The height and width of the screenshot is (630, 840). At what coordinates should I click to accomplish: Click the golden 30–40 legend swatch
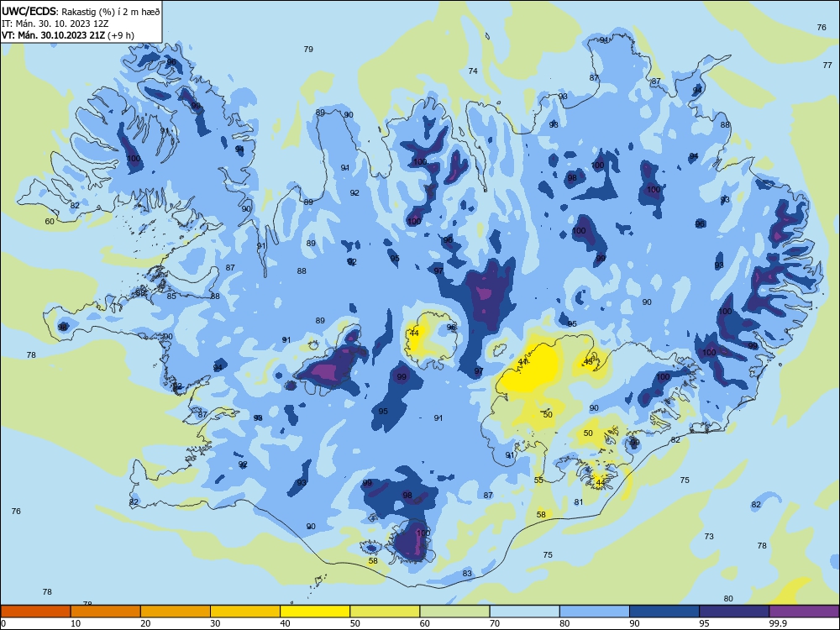pos(245,612)
